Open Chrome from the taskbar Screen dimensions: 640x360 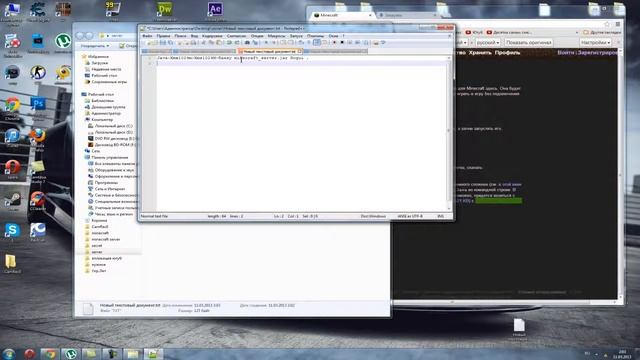pos(50,353)
